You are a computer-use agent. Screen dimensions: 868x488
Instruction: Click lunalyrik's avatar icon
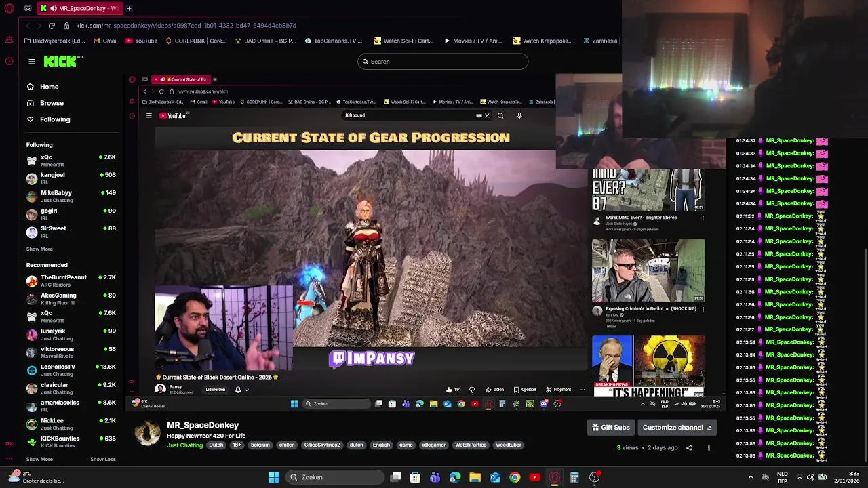coord(32,335)
